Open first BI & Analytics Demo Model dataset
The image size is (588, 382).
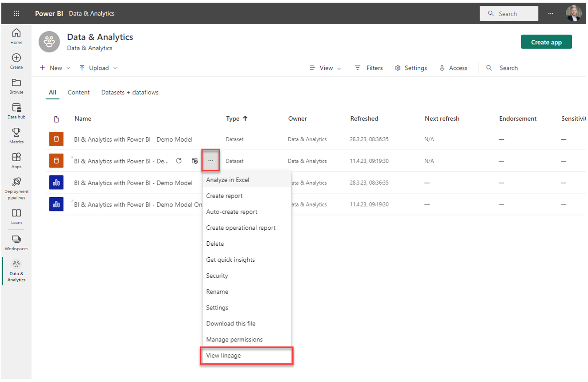point(133,139)
